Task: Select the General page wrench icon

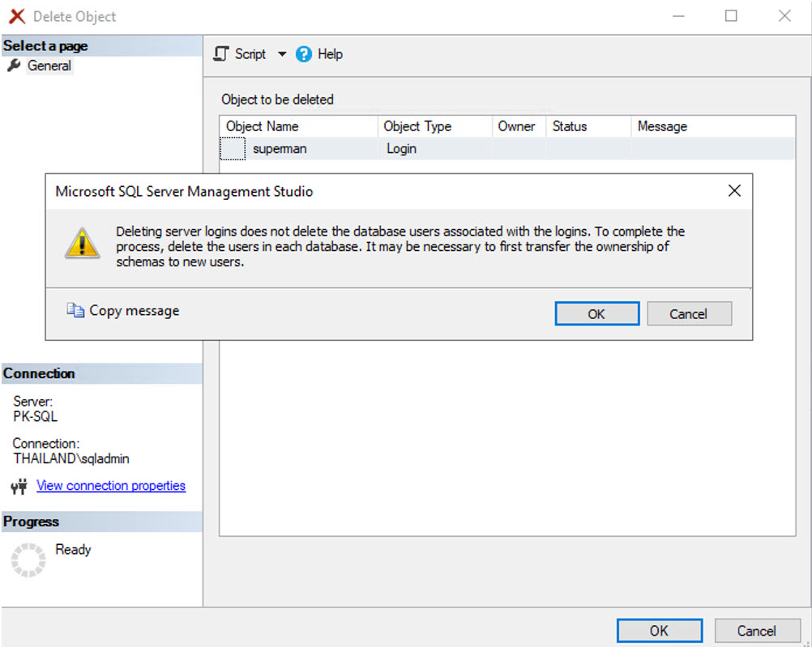Action: 14,66
